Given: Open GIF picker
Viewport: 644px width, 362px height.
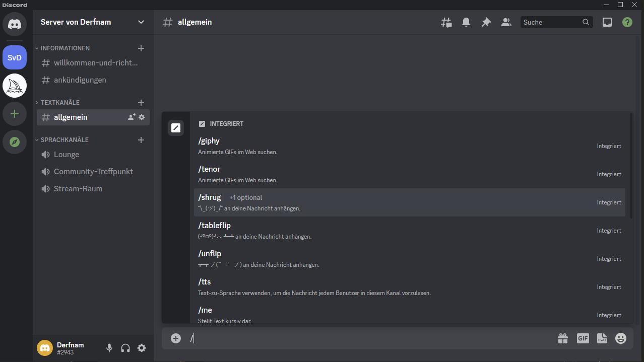Looking at the screenshot, I should (583, 338).
